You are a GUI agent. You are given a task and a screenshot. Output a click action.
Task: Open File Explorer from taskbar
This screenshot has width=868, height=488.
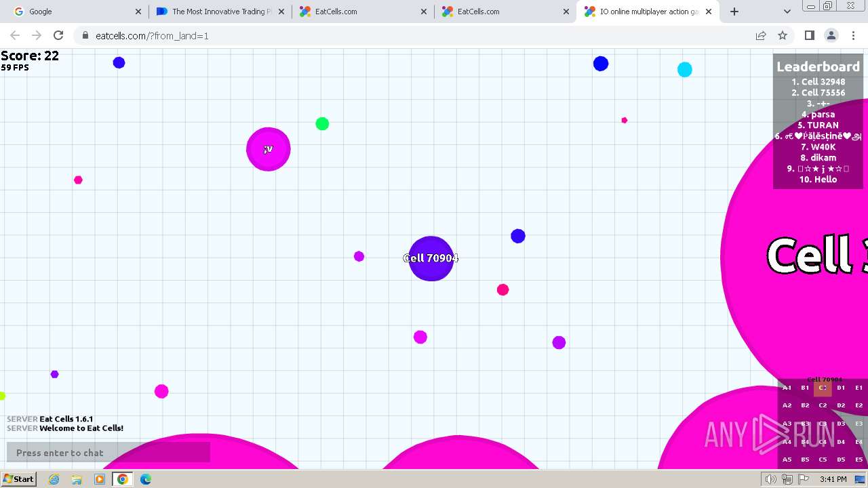click(77, 479)
